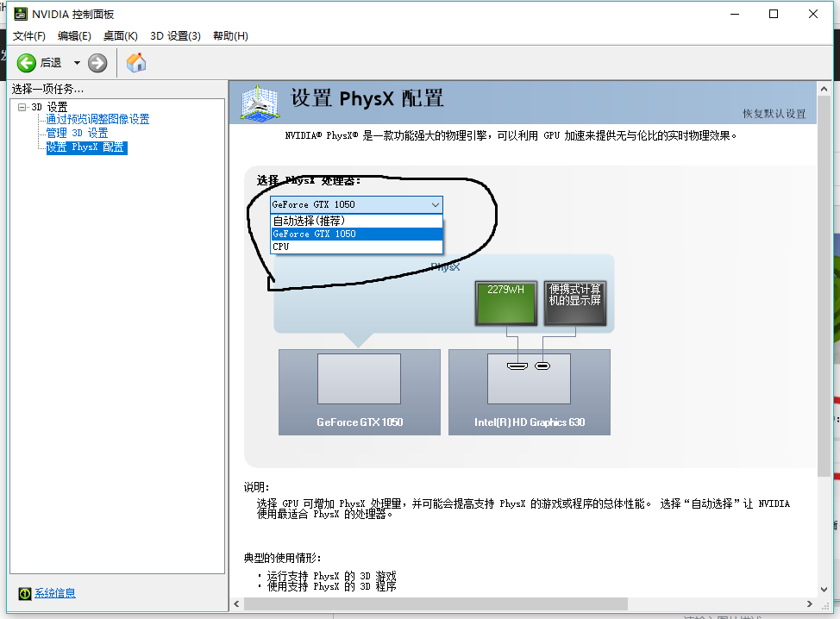Click the Intel(R) HD Graphics 630 box
This screenshot has height=619, width=840.
pyautogui.click(x=529, y=391)
